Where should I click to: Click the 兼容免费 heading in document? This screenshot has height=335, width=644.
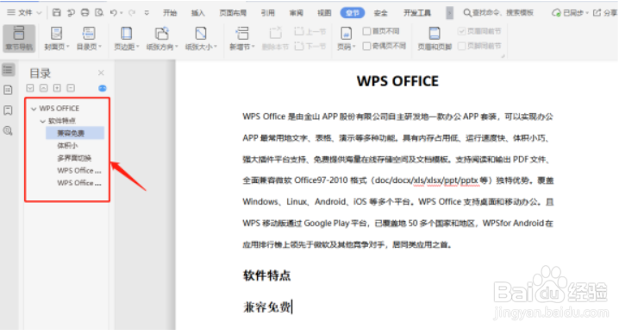click(x=267, y=307)
